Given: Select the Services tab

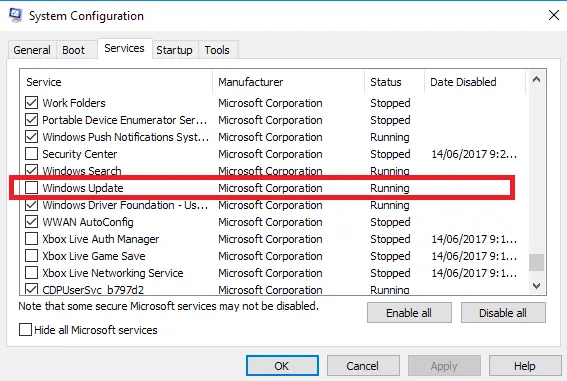Looking at the screenshot, I should (124, 48).
